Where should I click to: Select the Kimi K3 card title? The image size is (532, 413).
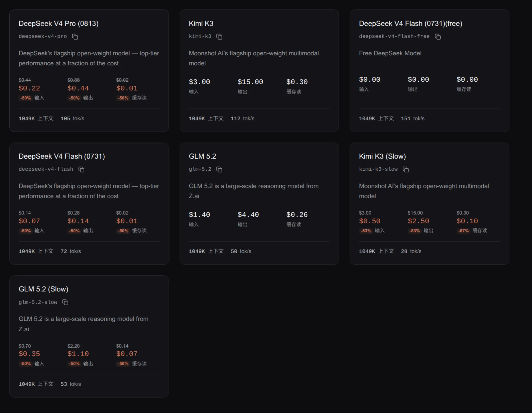point(201,23)
